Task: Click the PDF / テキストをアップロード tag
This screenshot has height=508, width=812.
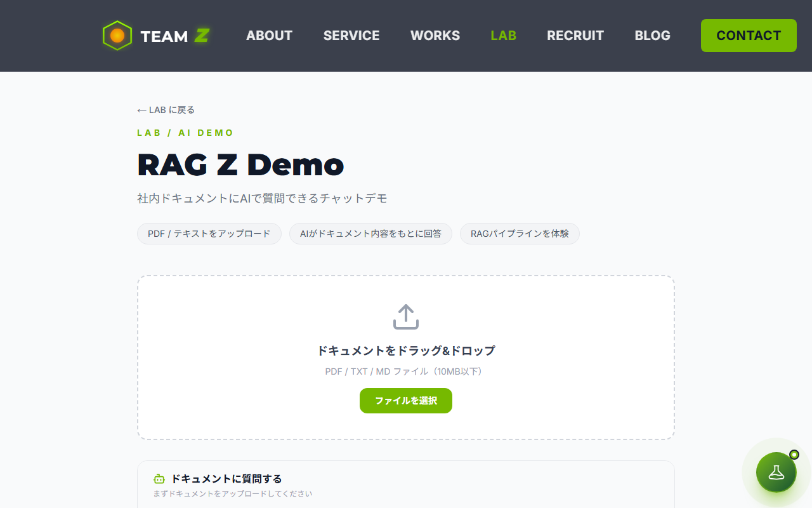Action: tap(209, 234)
